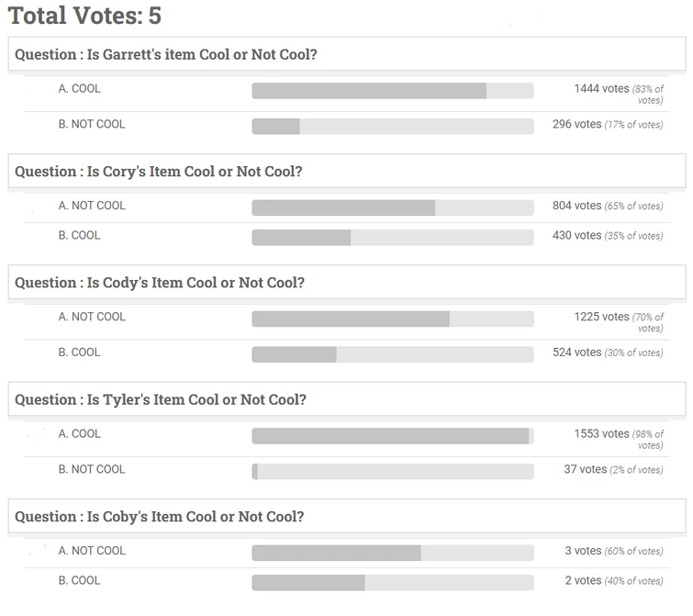Click the 65% progress bar in Cory's poll

click(393, 207)
